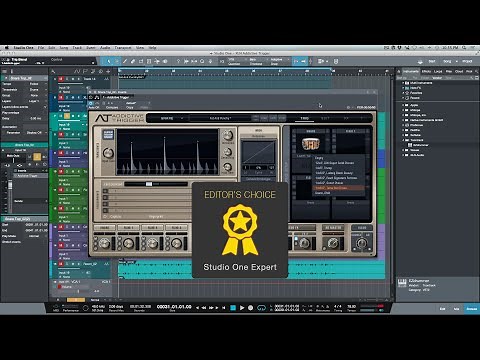Click the Compare button in the plugin header
This screenshot has height=360, width=480.
coord(112,107)
